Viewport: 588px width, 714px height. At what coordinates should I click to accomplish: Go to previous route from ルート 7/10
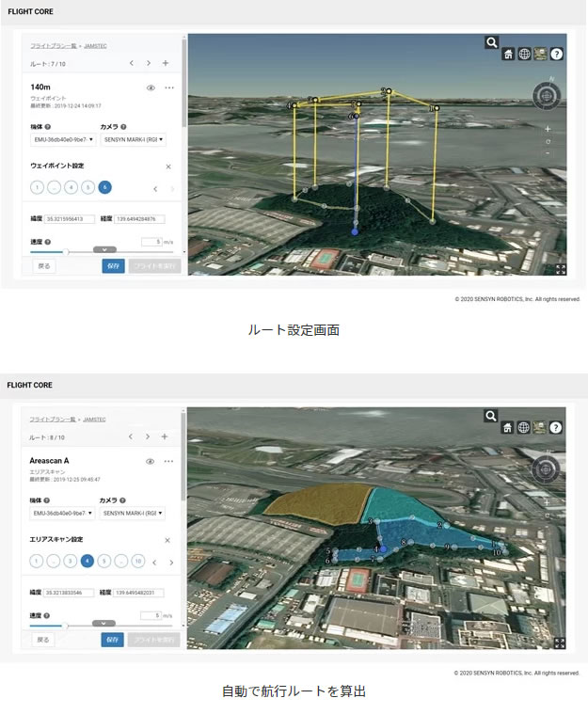(x=132, y=63)
